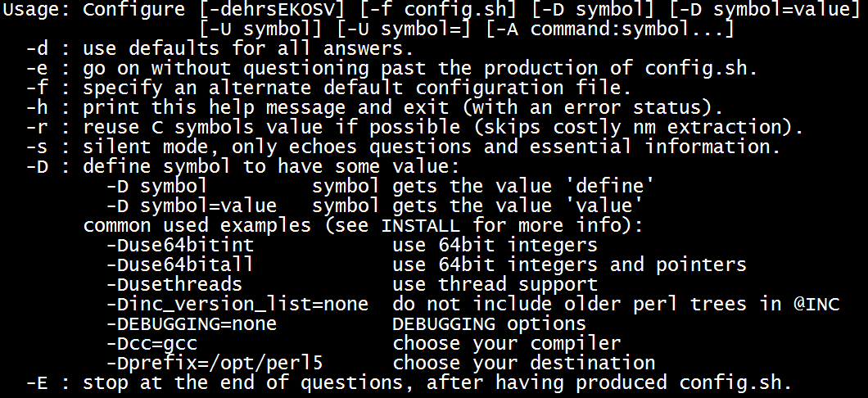Select the "-Dusethreads" example
Viewport: 868px width, 398px height.
point(174,284)
